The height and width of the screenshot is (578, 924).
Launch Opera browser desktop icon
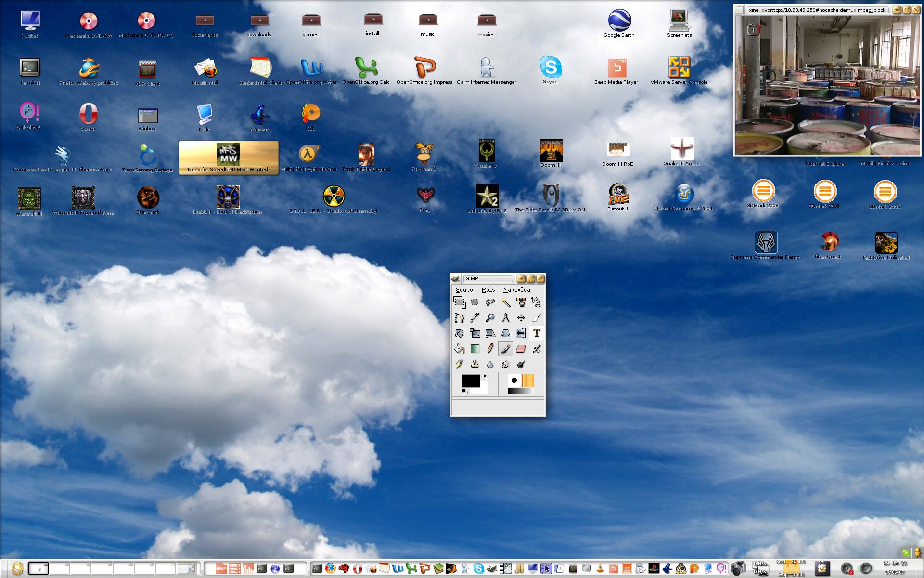pyautogui.click(x=88, y=117)
